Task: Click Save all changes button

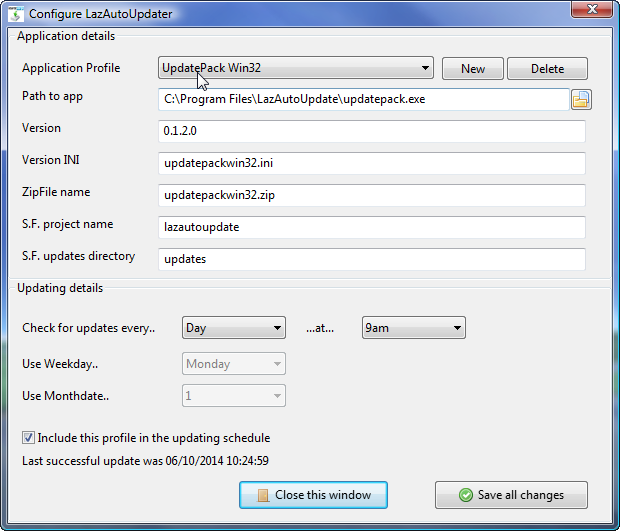Action: 511,495
